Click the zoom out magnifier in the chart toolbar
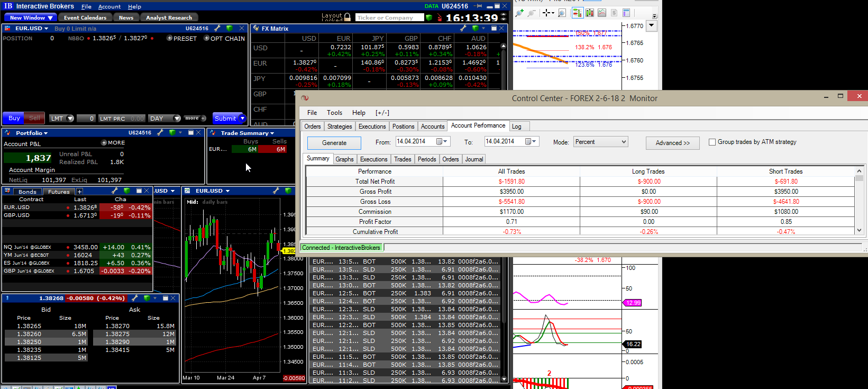868x389 pixels. pos(532,13)
